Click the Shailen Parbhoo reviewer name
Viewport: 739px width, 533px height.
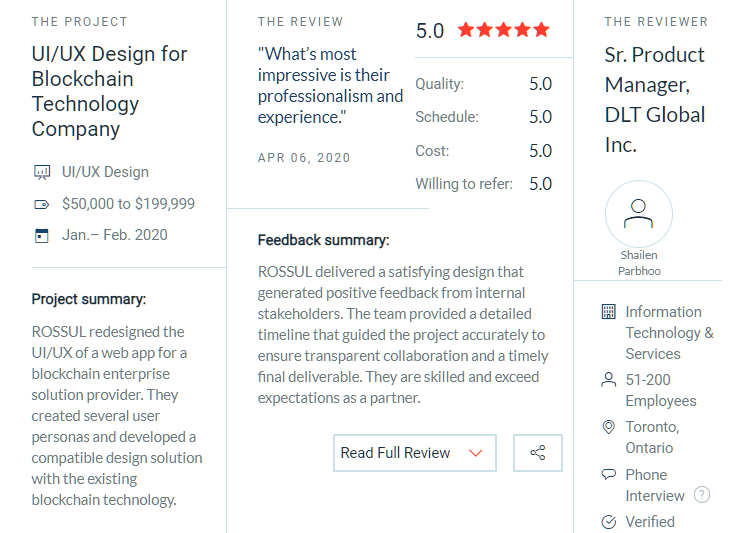(x=639, y=263)
